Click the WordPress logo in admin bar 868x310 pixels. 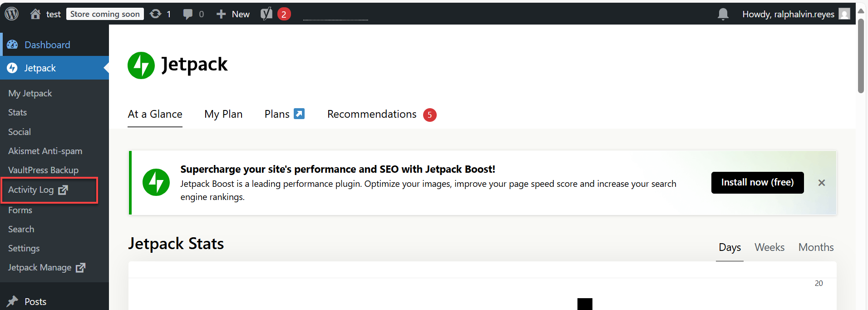click(12, 14)
